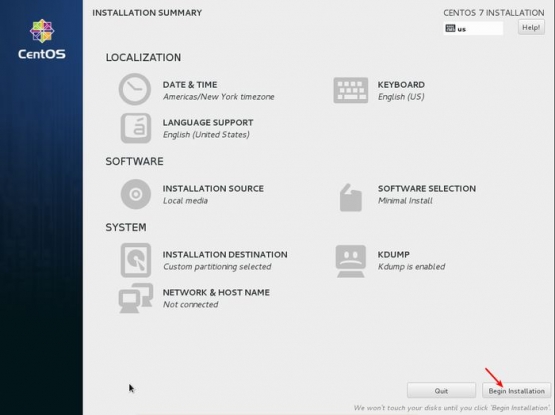Configure NETWORK & HOST NAME Not connected
The height and width of the screenshot is (415, 555).
pos(216,299)
